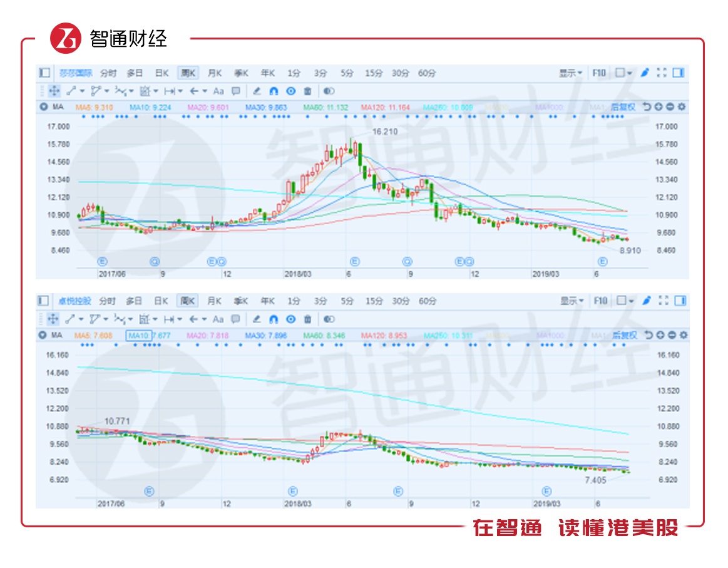Image resolution: width=728 pixels, height=568 pixels.
Task: Choose the polyline shape tool in top chart
Action: click(96, 91)
